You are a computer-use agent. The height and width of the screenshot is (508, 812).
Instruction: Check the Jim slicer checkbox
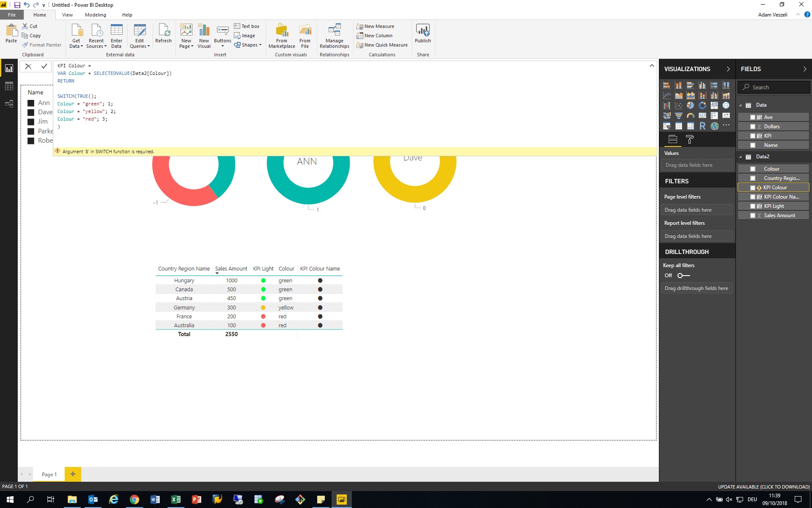point(31,122)
